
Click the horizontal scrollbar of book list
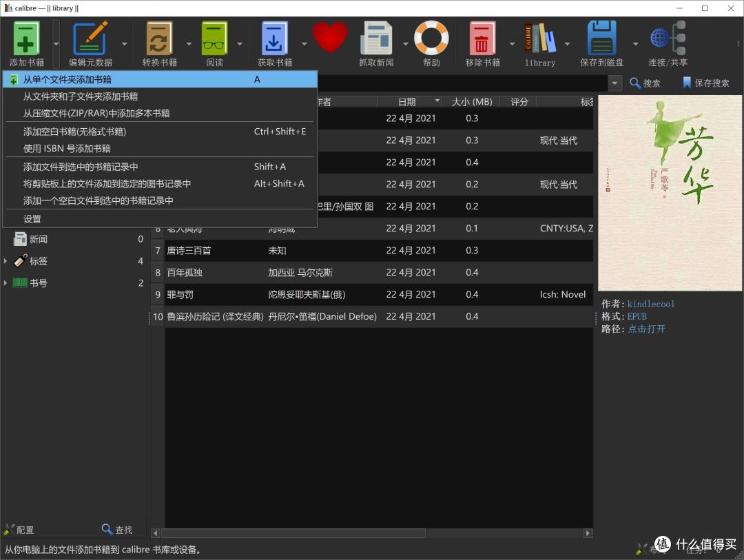pyautogui.click(x=293, y=533)
